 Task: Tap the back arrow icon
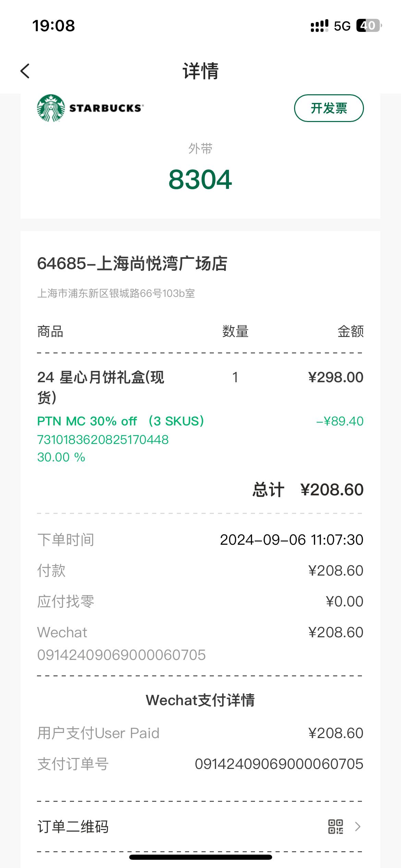[25, 71]
